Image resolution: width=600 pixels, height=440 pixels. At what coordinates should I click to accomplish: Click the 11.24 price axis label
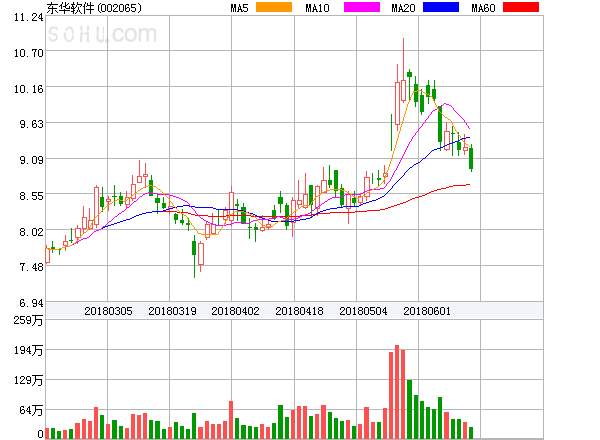tap(28, 17)
